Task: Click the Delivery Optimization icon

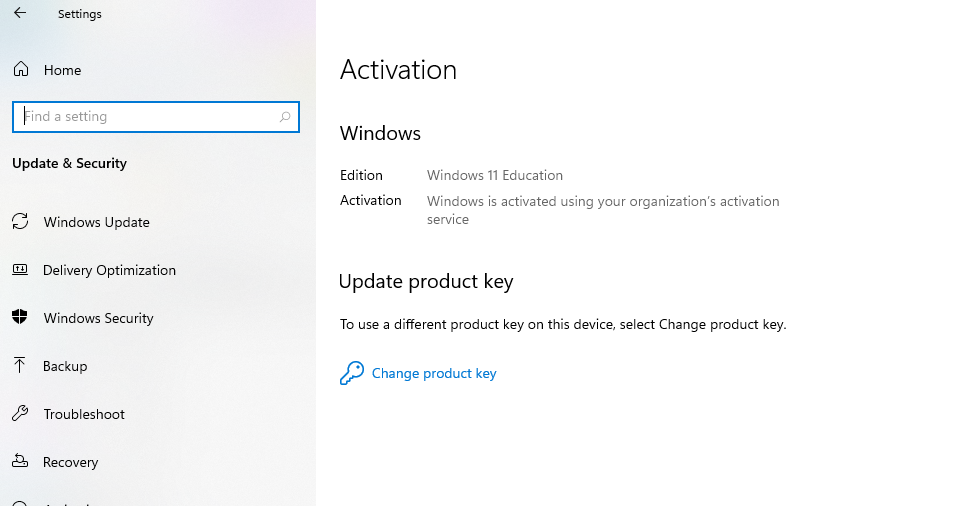Action: point(20,270)
